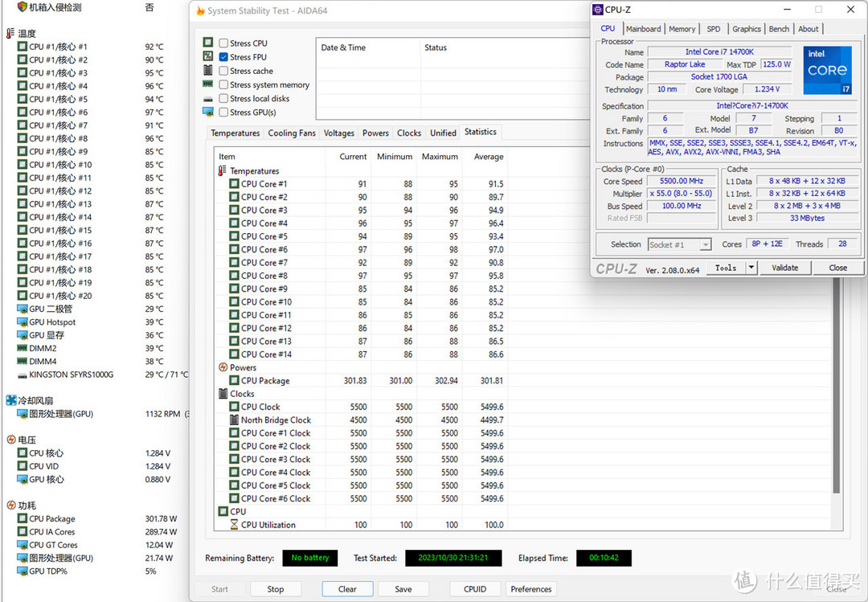
Task: Open the SPD tab in CPU-Z
Action: pos(714,29)
